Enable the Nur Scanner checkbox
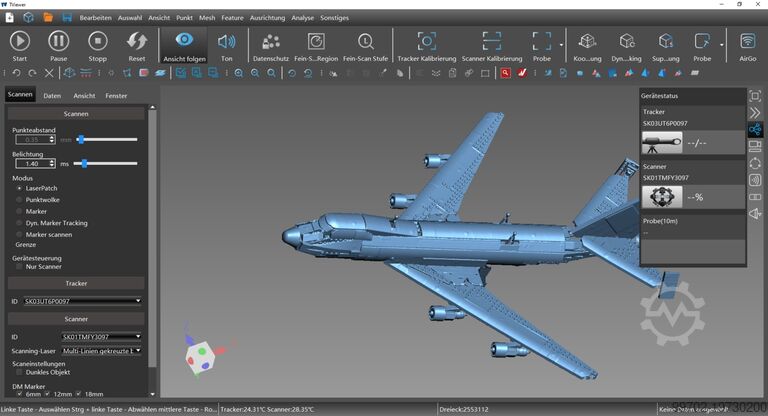Screen dimensions: 768x416 [20, 267]
